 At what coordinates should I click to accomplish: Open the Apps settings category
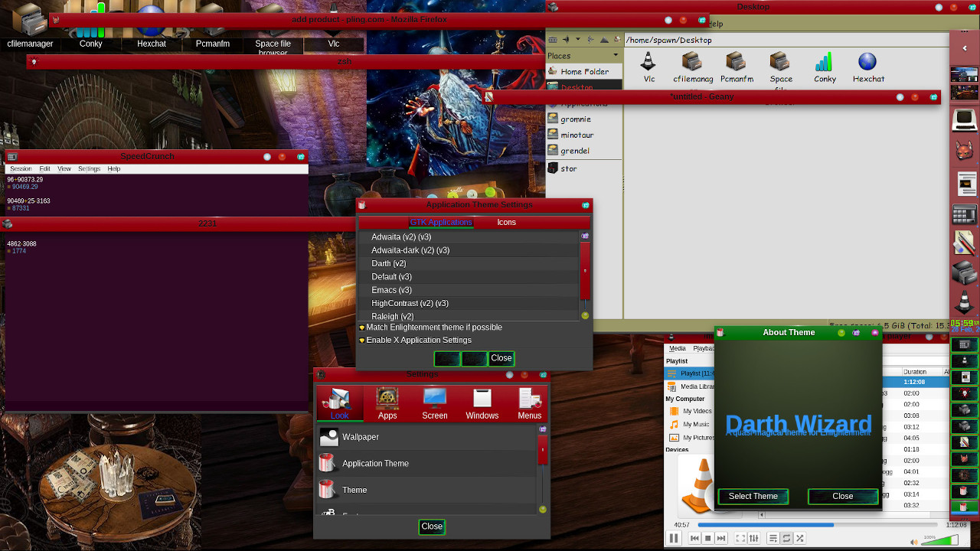point(387,403)
